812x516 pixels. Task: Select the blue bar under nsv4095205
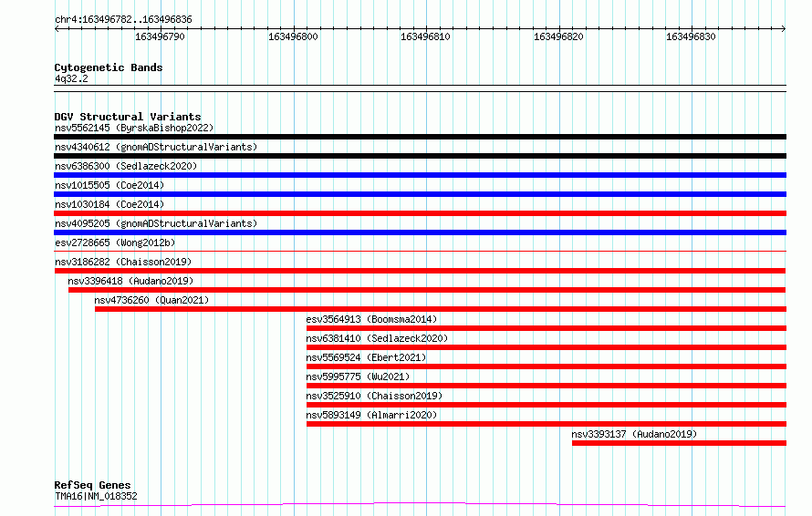coord(420,232)
